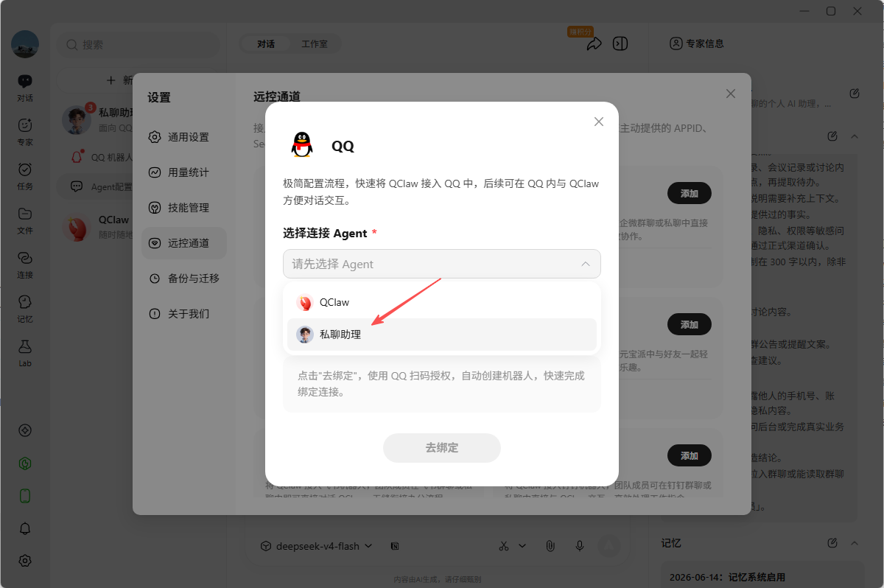The width and height of the screenshot is (884, 588).
Task: Close the QQ binding dialog
Action: (599, 122)
